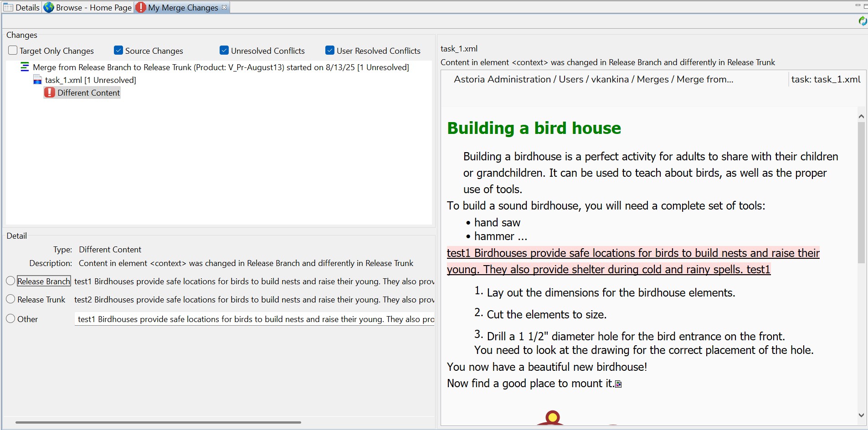
Task: Click the preview scrollbar down arrow
Action: (861, 415)
